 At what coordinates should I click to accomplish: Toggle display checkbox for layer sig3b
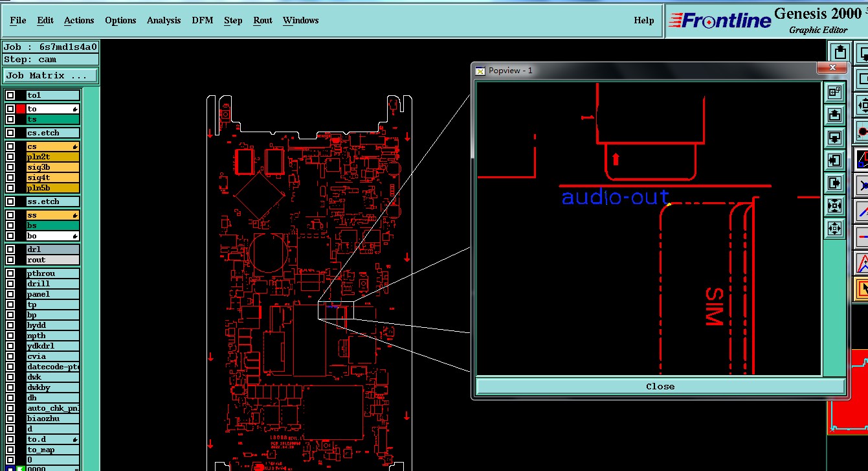point(10,167)
